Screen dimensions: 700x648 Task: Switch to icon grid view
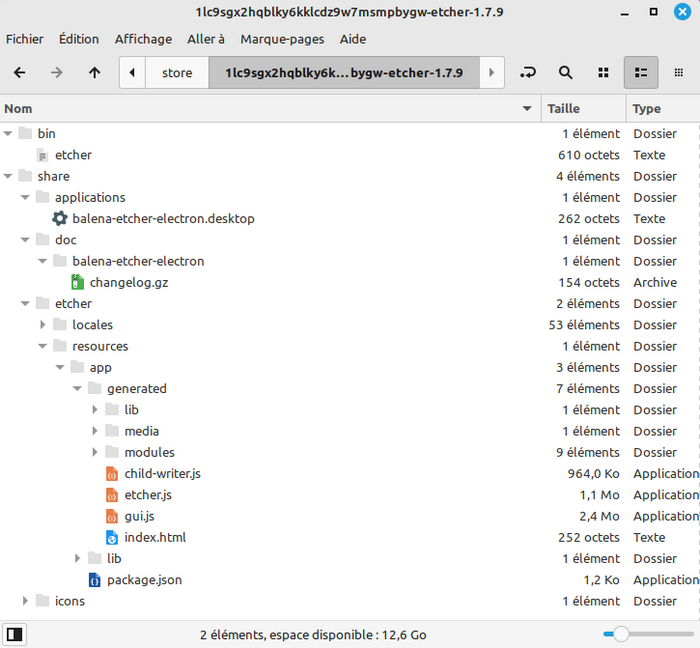pyautogui.click(x=603, y=72)
